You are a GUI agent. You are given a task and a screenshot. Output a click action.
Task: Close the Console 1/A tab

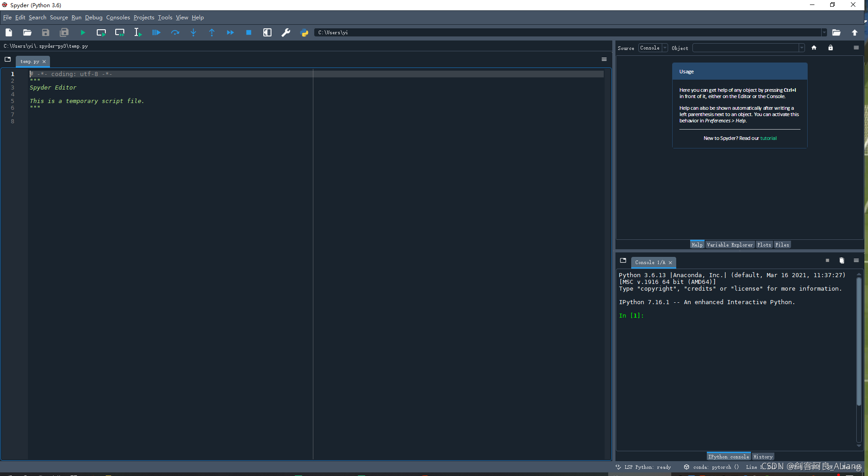670,263
